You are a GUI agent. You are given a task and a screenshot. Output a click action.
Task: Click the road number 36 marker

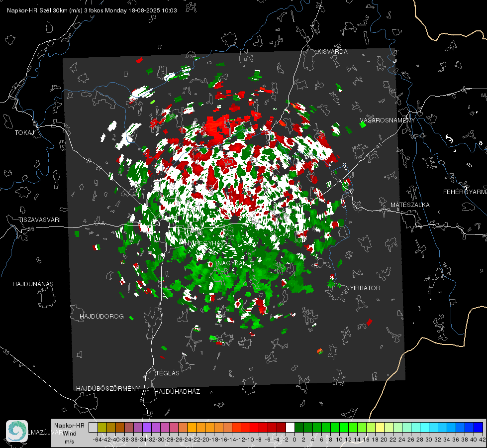coord(31,229)
